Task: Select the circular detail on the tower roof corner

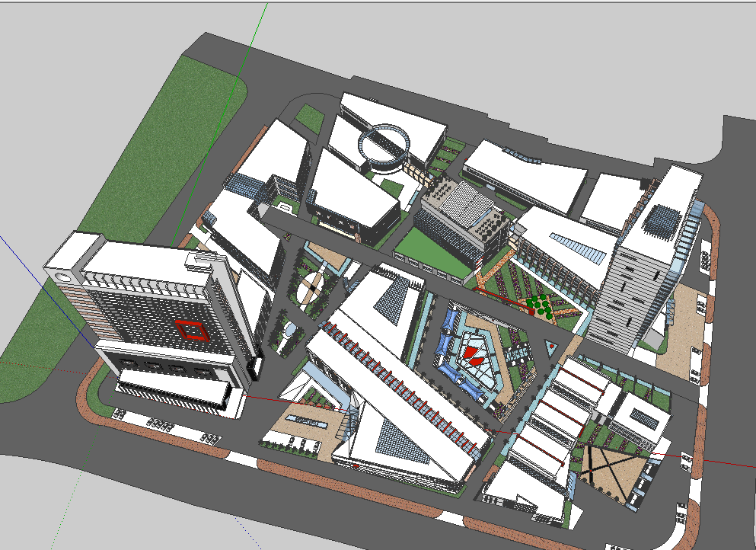Action: point(62,277)
